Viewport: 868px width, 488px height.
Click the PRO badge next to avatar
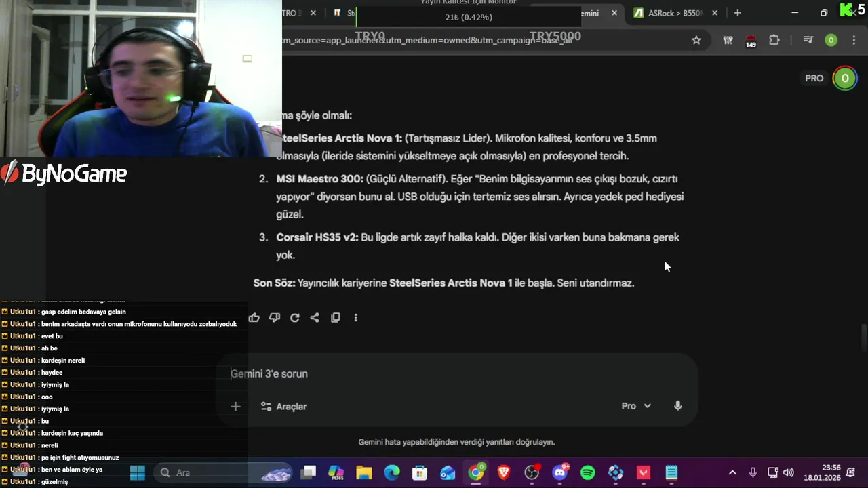[x=814, y=78]
